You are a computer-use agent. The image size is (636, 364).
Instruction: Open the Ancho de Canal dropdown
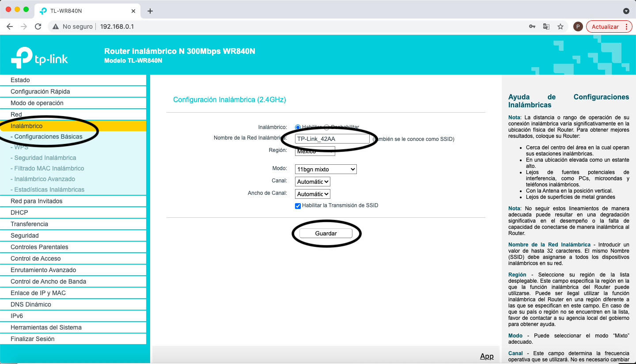[313, 194]
